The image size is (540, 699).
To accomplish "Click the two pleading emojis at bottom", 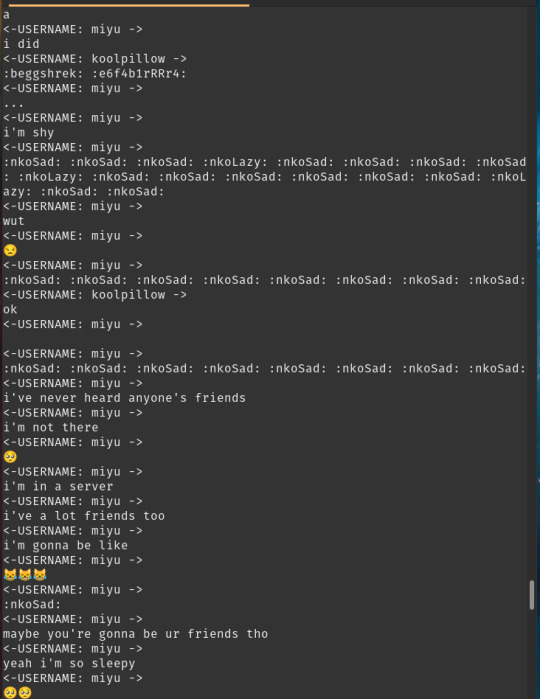I will (x=17, y=692).
